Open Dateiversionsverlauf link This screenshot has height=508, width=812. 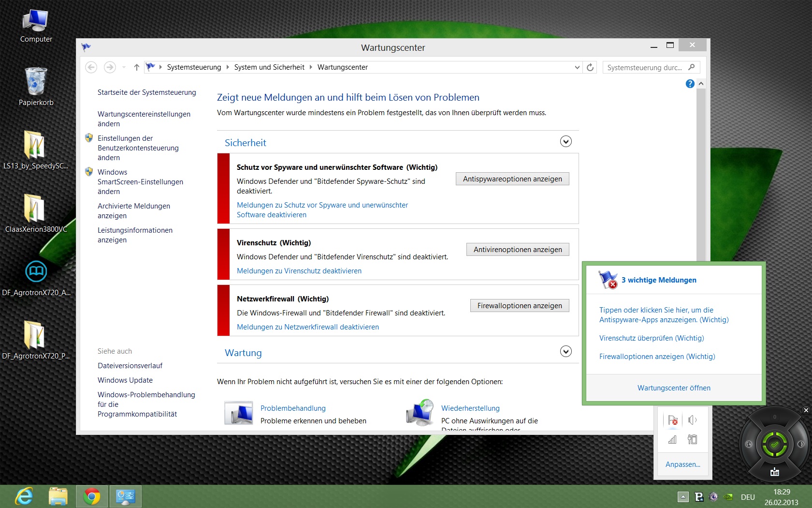[x=130, y=366]
